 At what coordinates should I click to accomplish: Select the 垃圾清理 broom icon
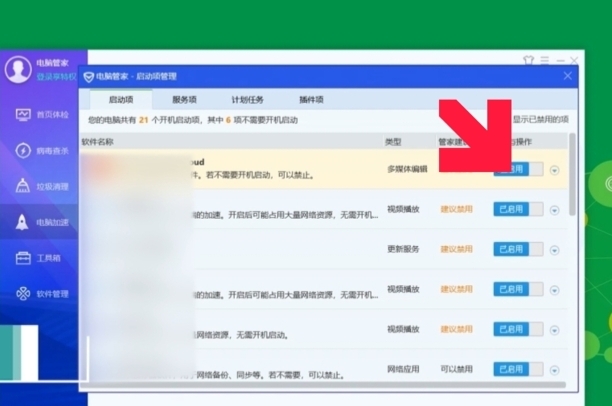tap(23, 186)
